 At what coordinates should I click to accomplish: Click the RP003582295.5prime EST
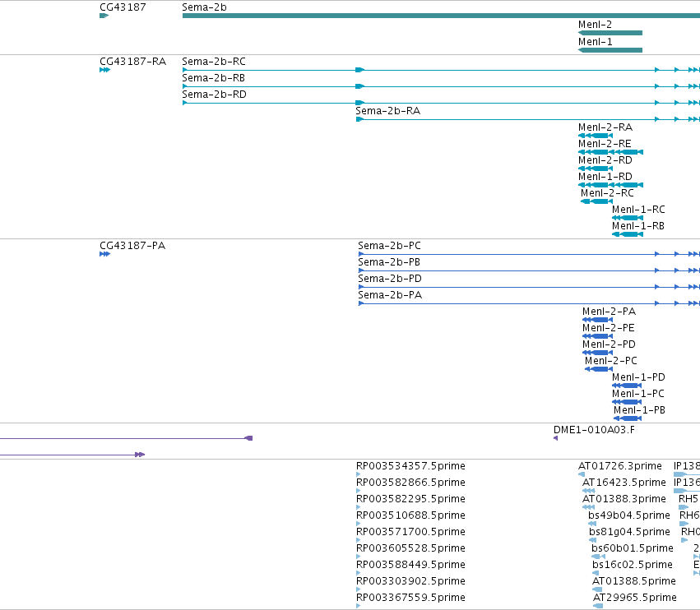point(359,507)
